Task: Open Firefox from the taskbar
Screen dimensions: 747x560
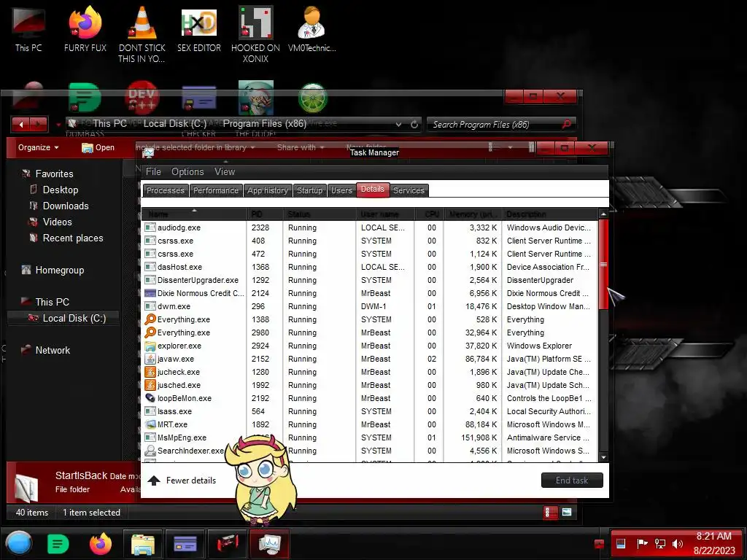Action: pyautogui.click(x=101, y=543)
